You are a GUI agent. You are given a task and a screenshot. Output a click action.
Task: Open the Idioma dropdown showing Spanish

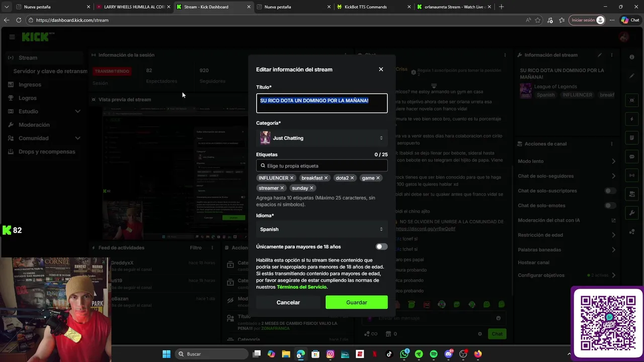pos(322,229)
